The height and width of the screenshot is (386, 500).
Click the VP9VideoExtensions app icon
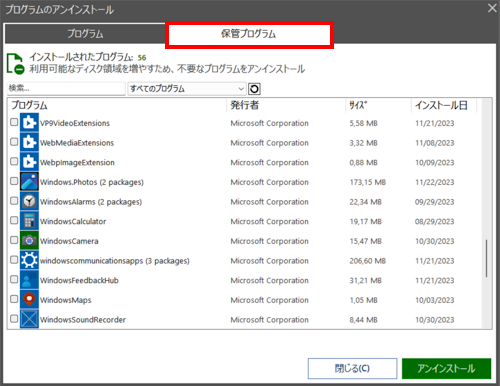pos(29,123)
